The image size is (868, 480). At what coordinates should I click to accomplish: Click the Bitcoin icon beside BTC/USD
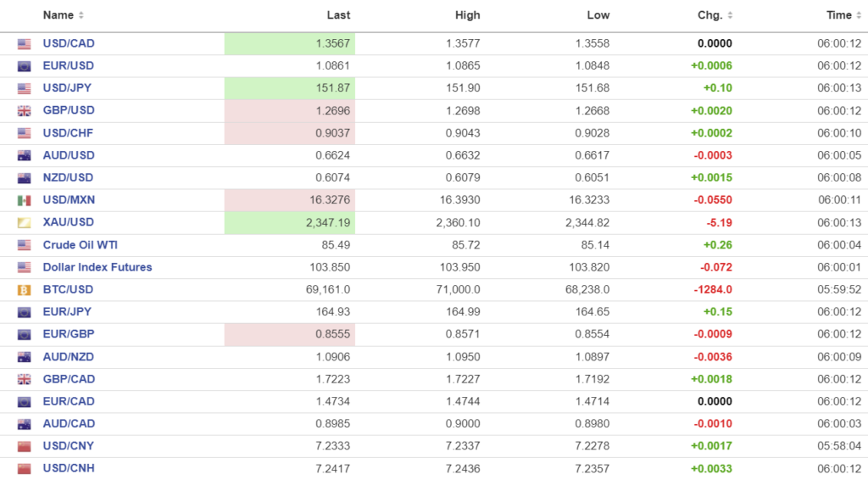(x=24, y=290)
